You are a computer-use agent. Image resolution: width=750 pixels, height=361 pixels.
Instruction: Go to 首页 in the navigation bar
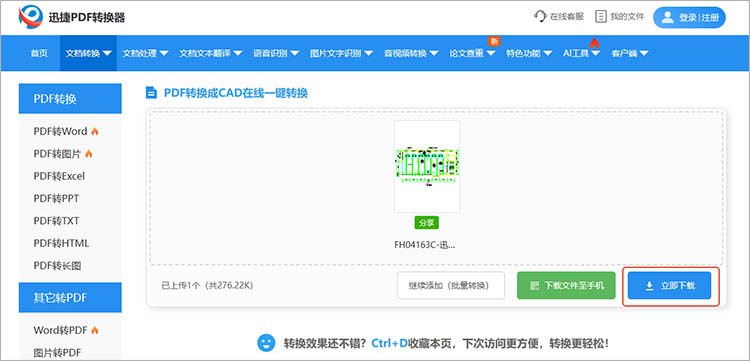[x=39, y=53]
